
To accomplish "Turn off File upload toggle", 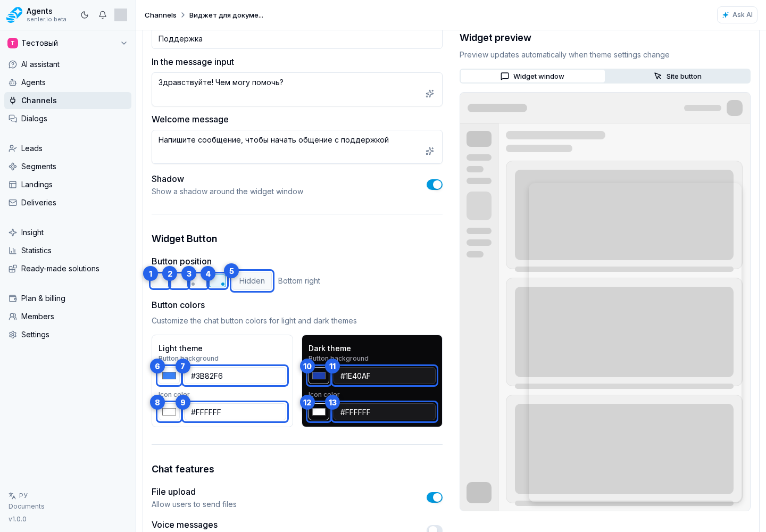I will [x=435, y=497].
